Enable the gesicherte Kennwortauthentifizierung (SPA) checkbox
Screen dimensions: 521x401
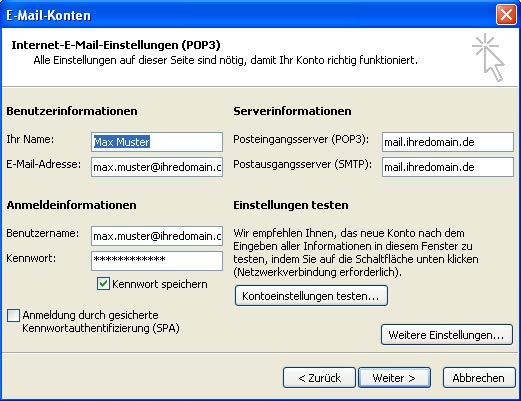click(13, 315)
